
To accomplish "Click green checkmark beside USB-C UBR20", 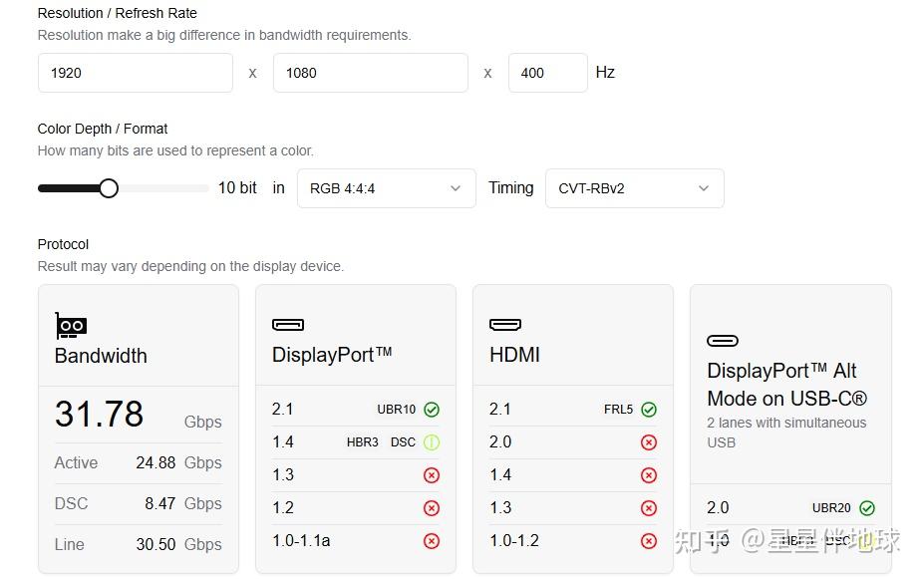I will click(x=866, y=508).
